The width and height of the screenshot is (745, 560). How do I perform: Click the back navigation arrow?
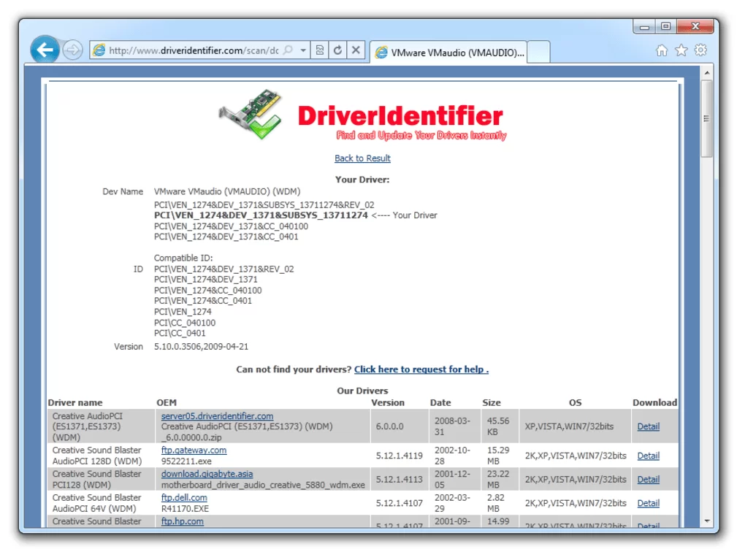45,50
